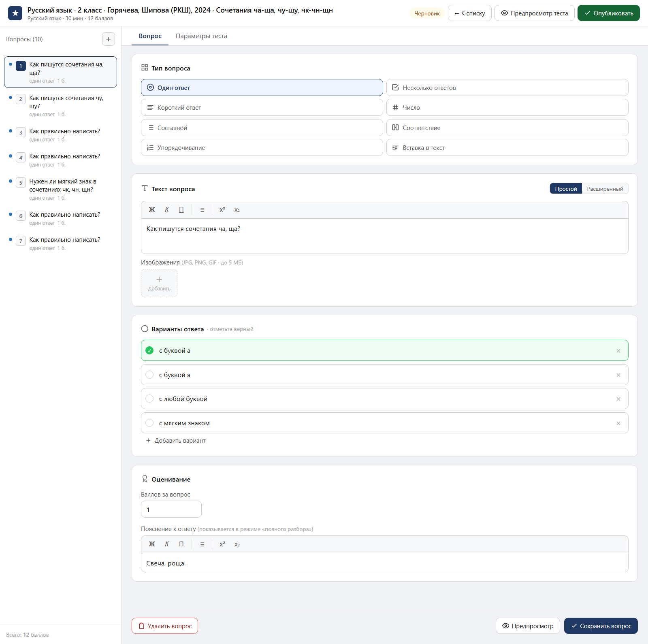Focus the 'Баллов за вопрос' input field
648x644 pixels.
171,509
